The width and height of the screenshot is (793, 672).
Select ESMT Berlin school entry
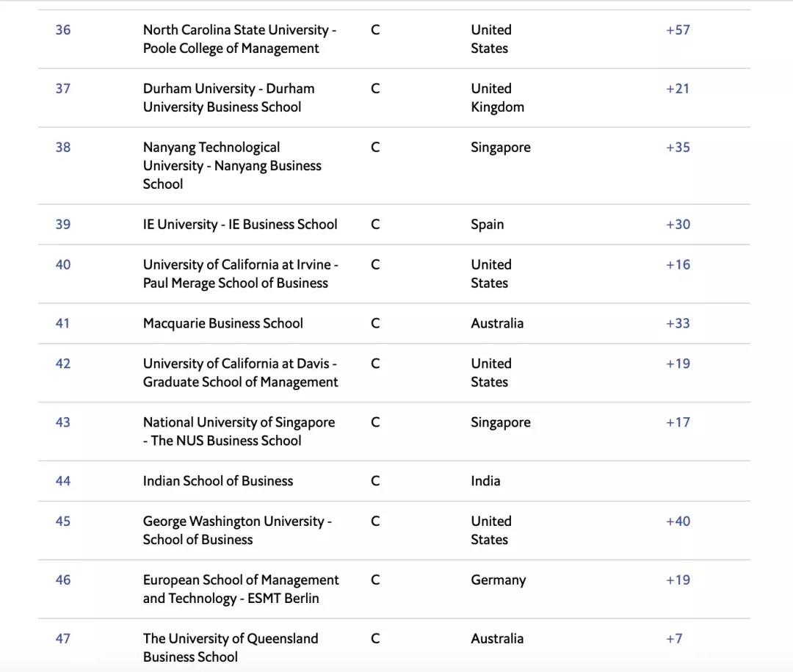click(x=240, y=589)
